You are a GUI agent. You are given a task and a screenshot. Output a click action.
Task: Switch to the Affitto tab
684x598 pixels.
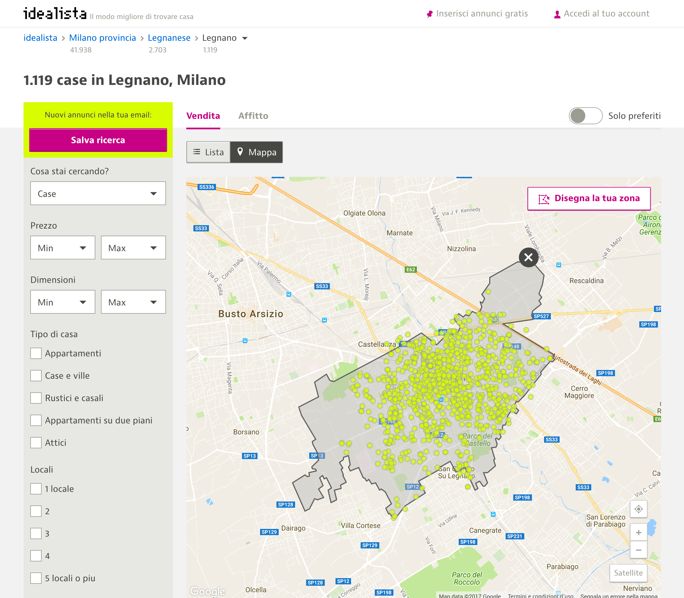pyautogui.click(x=253, y=116)
